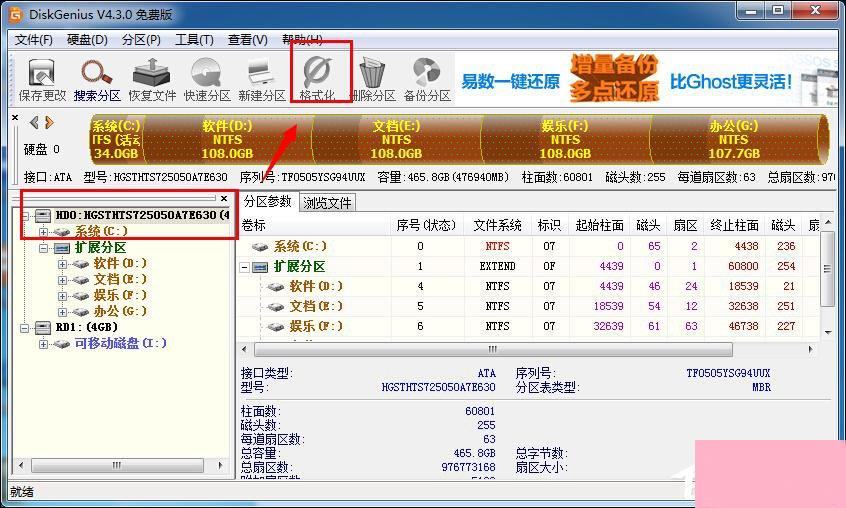Click 娱乐(F:) row in partition table
This screenshot has width=846, height=508.
(x=529, y=326)
